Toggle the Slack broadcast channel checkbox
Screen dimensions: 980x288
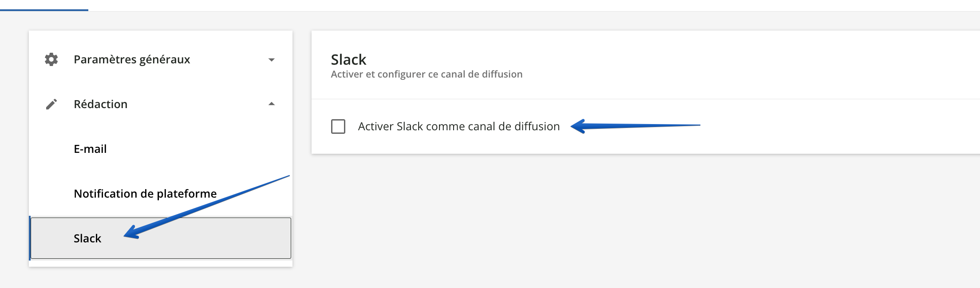pos(339,126)
